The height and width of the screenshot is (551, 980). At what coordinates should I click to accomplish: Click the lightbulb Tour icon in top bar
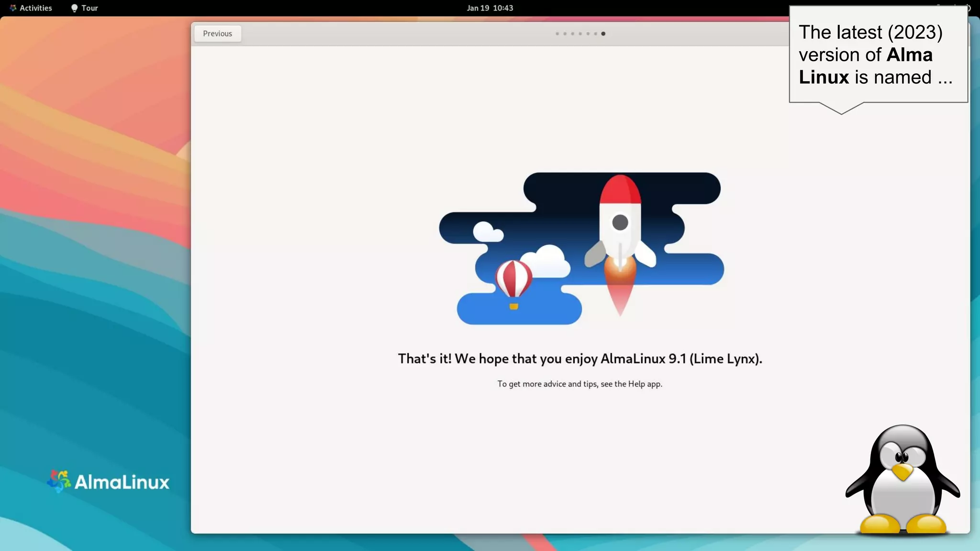click(74, 8)
